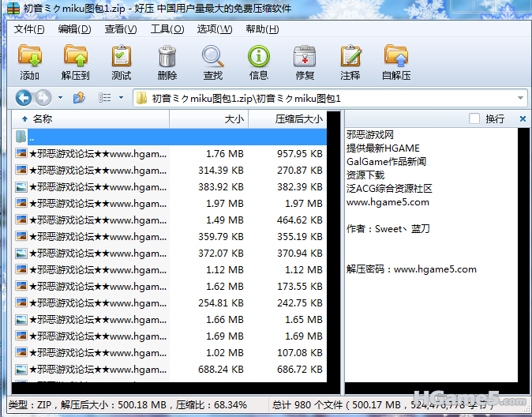The image size is (532, 417).
Task: Sort by the 压缩后大小 column header
Action: coord(288,118)
